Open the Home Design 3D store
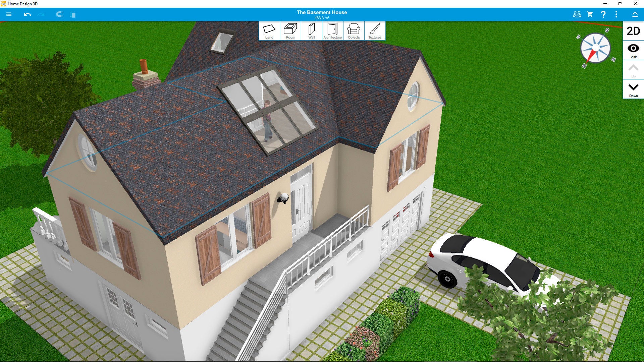This screenshot has width=644, height=362. point(590,15)
